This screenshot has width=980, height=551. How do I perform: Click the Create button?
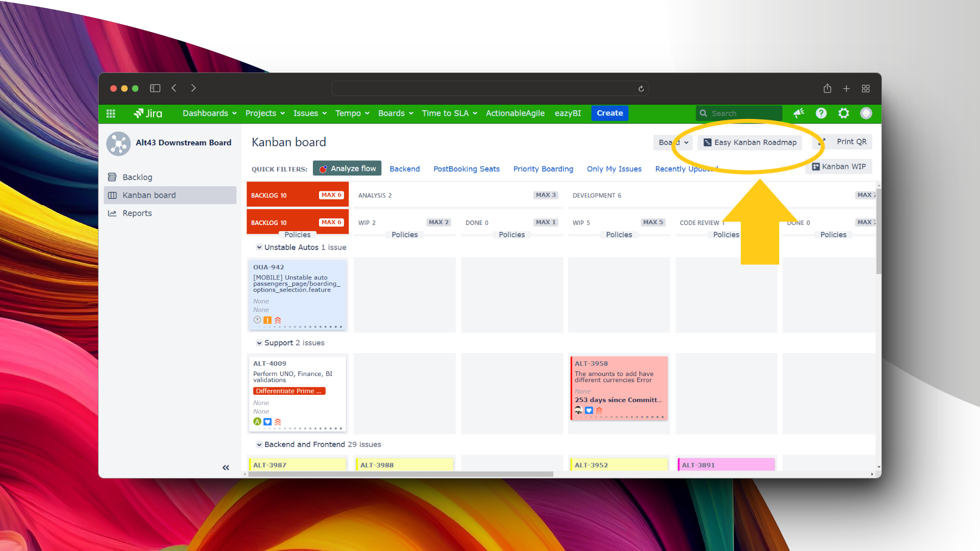[x=609, y=113]
